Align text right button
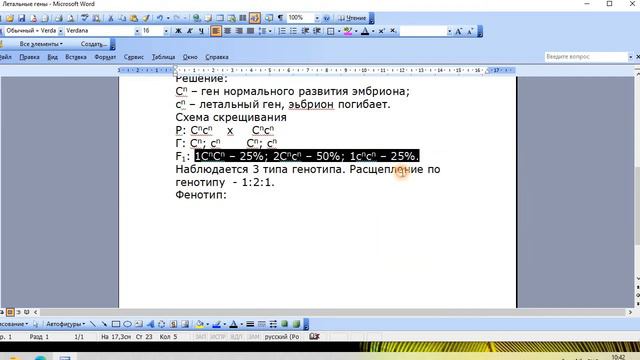This screenshot has width=640, height=360. [x=239, y=31]
